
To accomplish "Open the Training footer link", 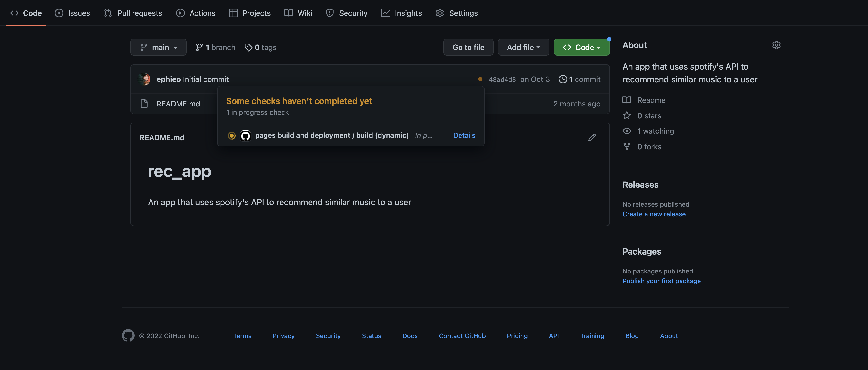I will 592,336.
